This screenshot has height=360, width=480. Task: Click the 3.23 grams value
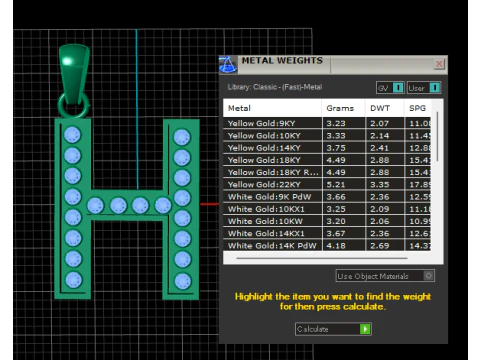[336, 123]
